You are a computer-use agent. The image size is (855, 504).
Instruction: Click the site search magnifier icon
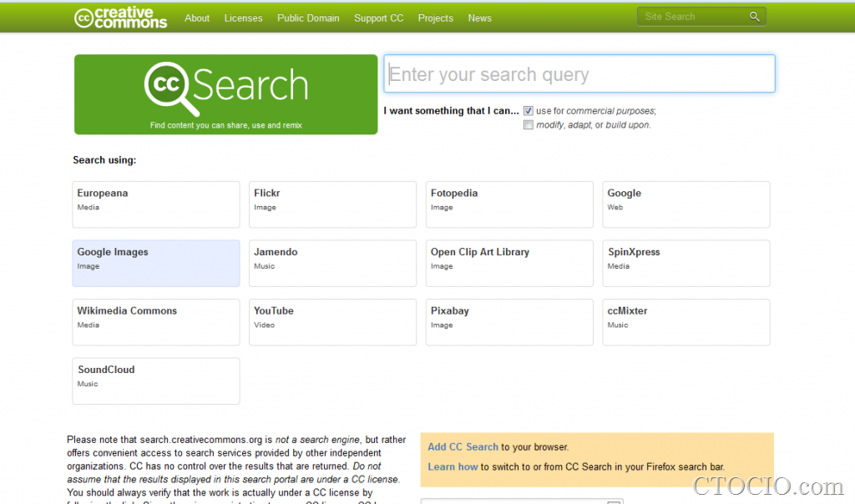pos(754,17)
